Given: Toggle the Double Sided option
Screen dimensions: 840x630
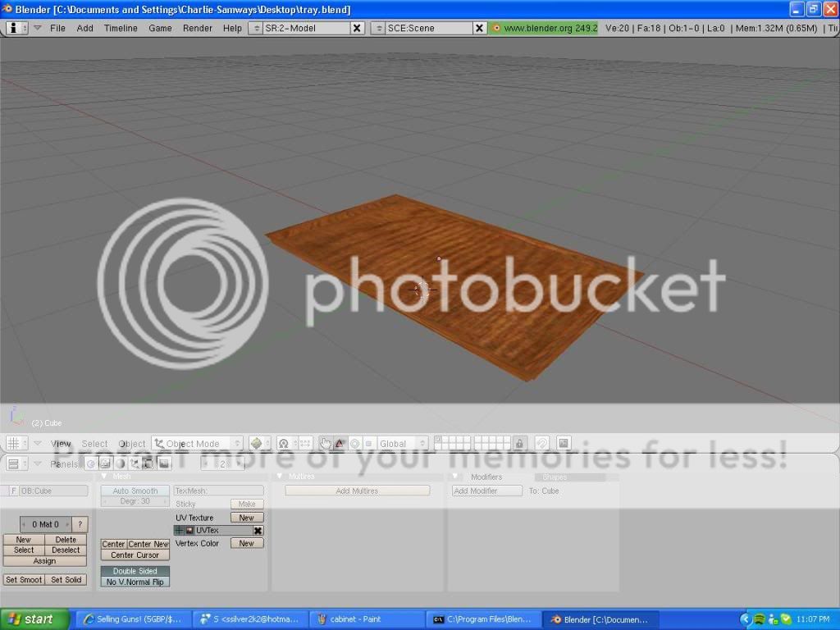Looking at the screenshot, I should coord(135,571).
